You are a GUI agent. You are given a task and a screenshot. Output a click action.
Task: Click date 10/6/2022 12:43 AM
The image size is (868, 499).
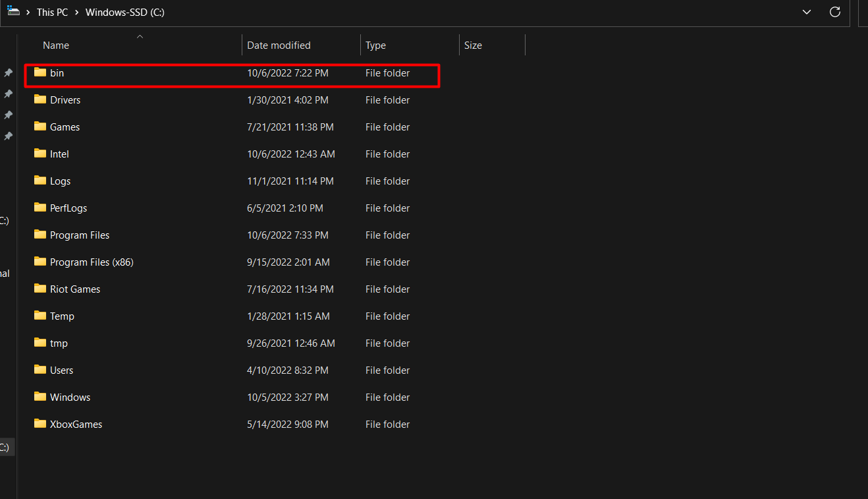coord(291,154)
